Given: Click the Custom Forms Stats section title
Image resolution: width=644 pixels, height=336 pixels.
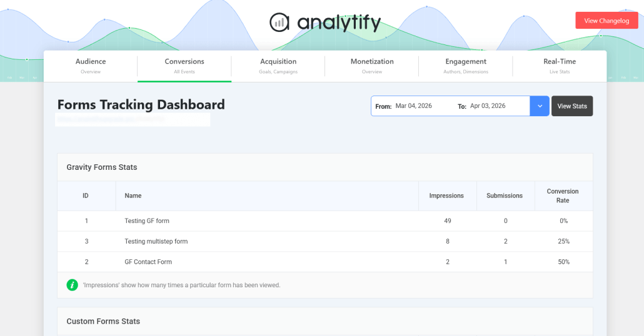Looking at the screenshot, I should point(104,322).
